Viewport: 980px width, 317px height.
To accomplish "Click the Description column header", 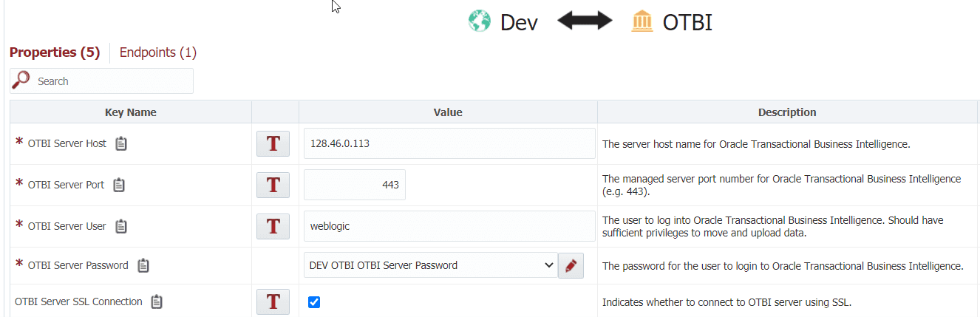I will [787, 112].
